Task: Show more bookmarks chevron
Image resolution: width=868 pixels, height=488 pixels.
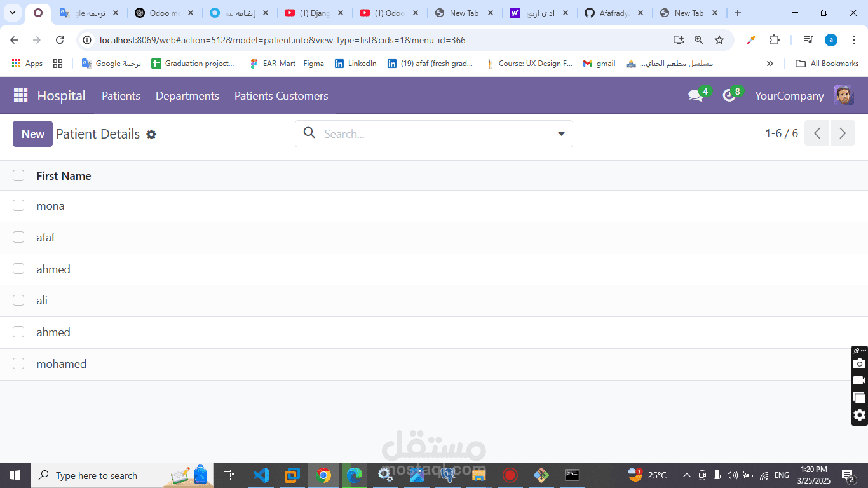Action: click(x=770, y=64)
